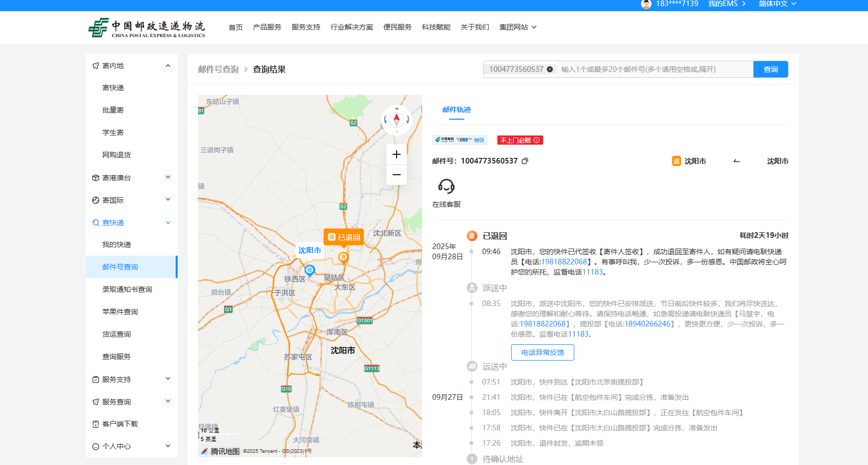This screenshot has width=868, height=465.
Task: Click the 查询 search button
Action: tap(770, 69)
